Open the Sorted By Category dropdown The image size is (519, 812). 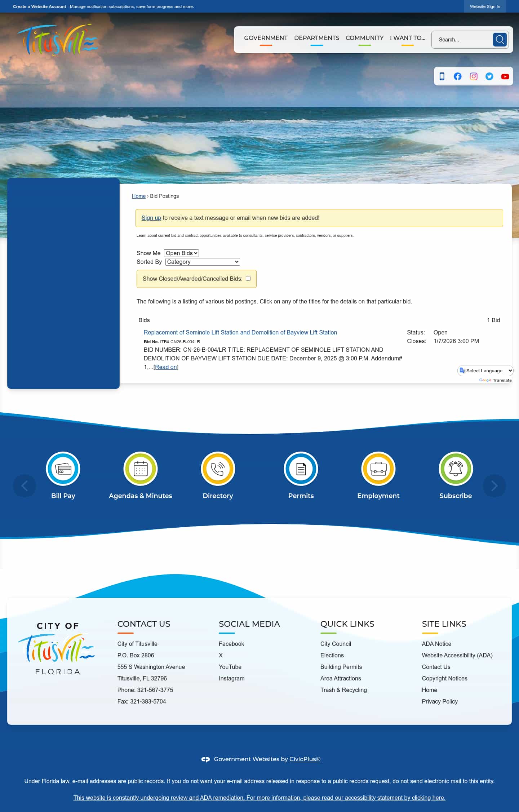(203, 262)
